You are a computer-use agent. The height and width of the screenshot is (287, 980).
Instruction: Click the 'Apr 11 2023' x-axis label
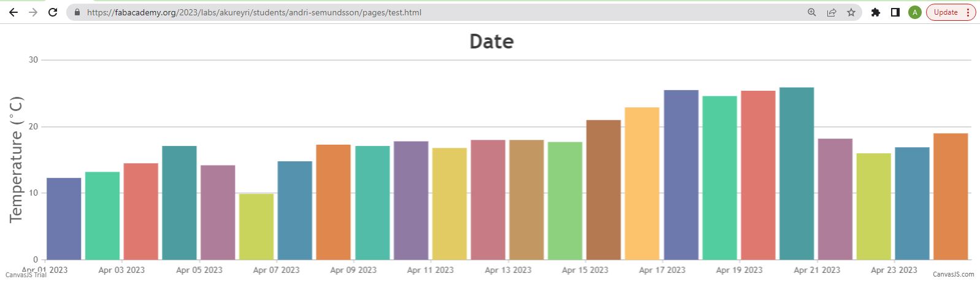431,270
